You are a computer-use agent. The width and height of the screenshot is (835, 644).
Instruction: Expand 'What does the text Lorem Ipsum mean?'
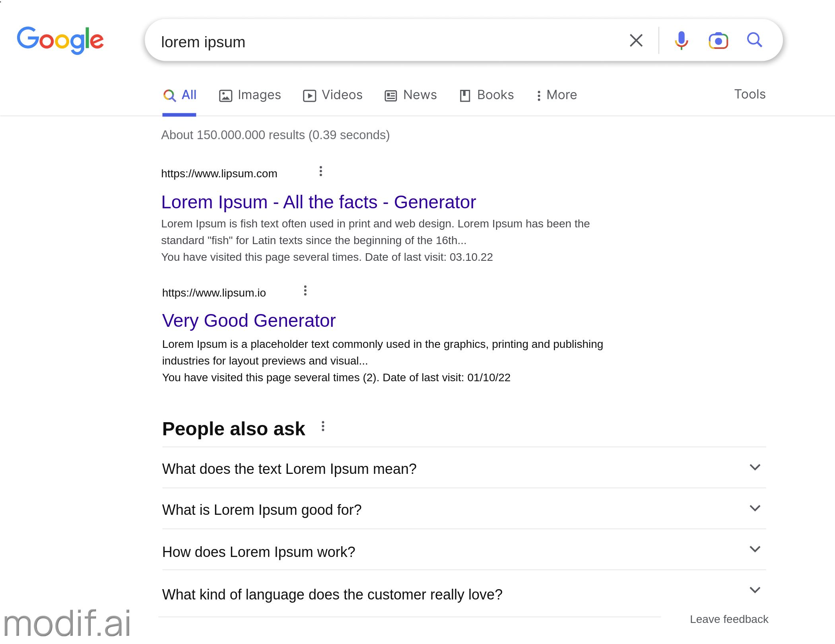pyautogui.click(x=755, y=467)
